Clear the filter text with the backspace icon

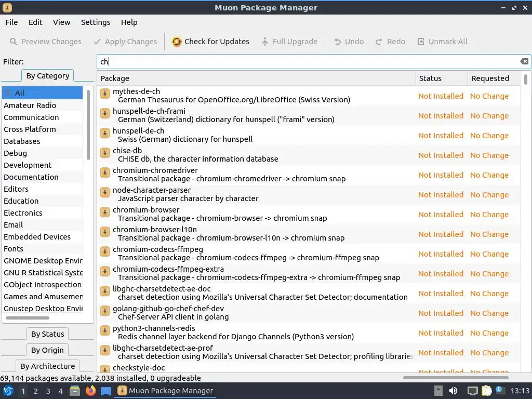(524, 61)
